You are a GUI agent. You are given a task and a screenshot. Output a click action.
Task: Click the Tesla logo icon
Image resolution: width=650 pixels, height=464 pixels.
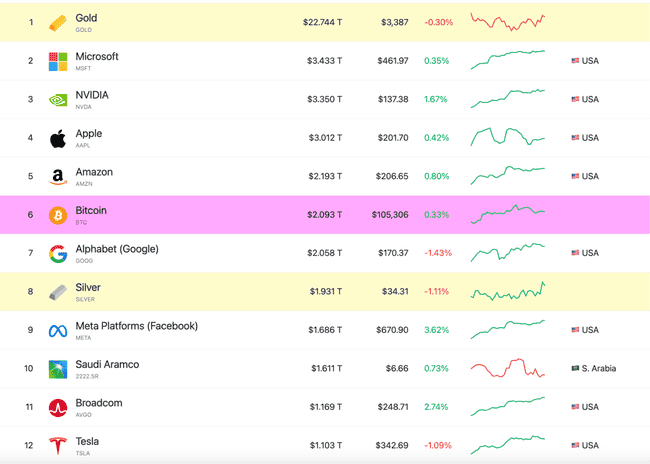58,446
